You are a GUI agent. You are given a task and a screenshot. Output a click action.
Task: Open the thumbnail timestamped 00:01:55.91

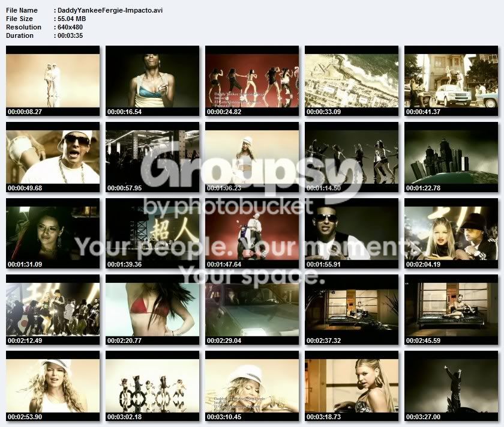coord(352,233)
